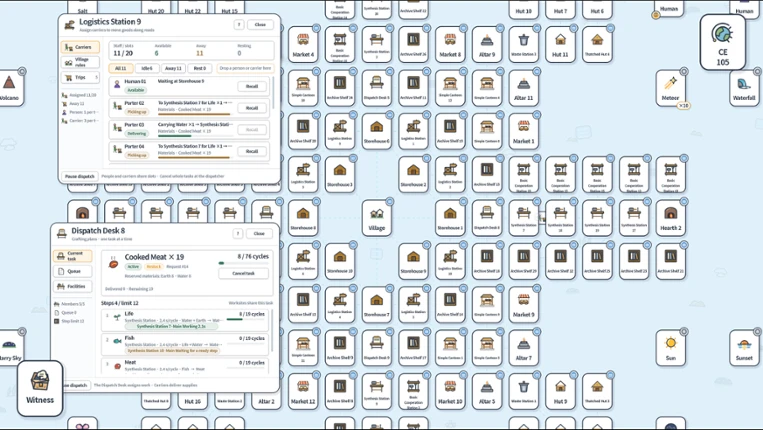This screenshot has width=763, height=430.
Task: Open help in Logistics Station 9 panel
Action: [238, 24]
